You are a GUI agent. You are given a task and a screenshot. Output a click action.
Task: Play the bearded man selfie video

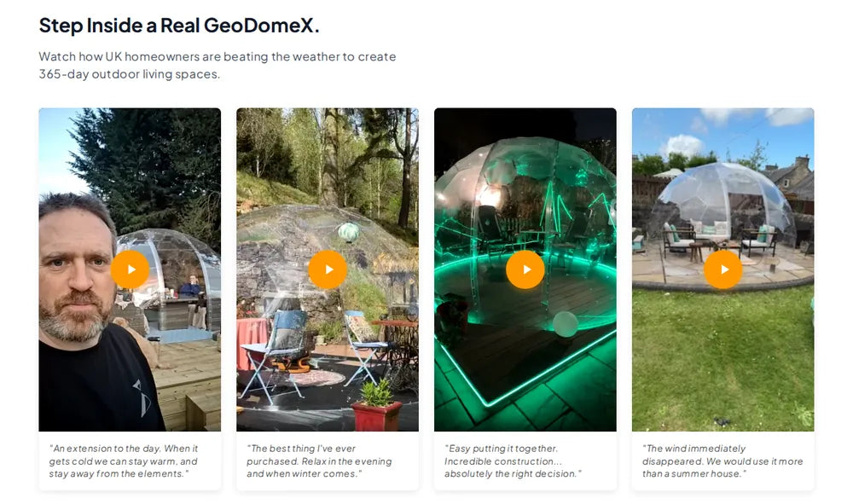tap(130, 269)
